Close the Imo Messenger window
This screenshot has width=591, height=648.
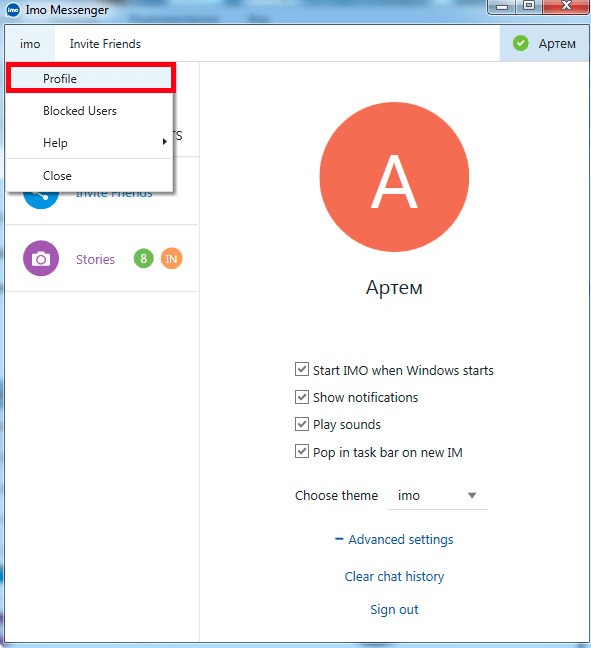566,6
